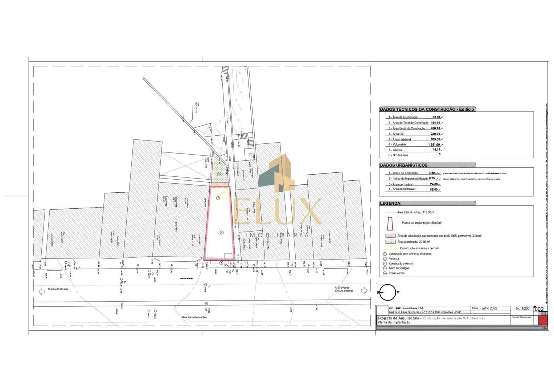
Task: Click the deck circulation hatched legend swatch
Action: pos(390,236)
